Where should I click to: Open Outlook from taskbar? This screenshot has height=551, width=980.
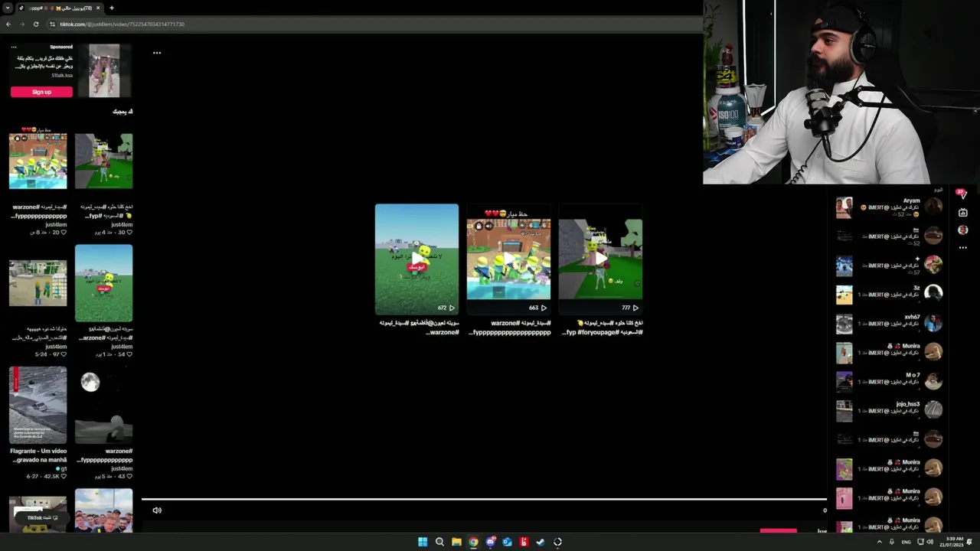tap(507, 542)
